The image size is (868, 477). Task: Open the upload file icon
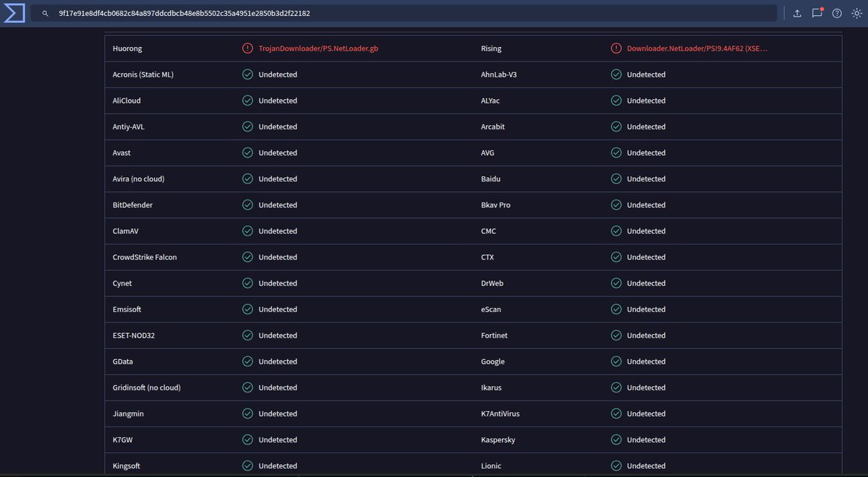tap(797, 13)
